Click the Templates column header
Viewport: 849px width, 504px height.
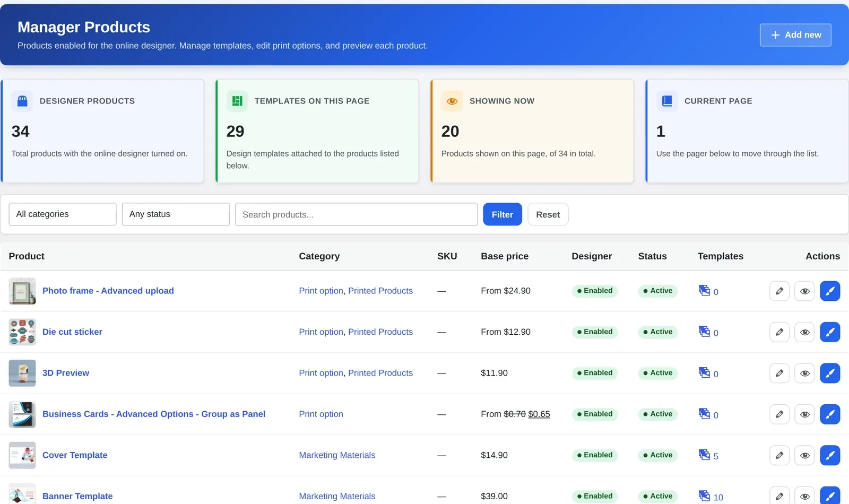click(721, 256)
